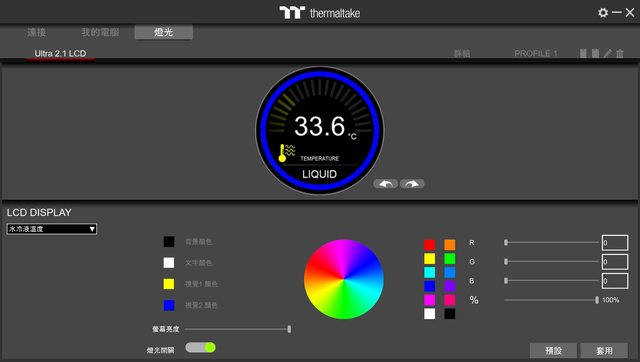
Task: Open the 水冷液溫度 dropdown menu
Action: click(x=52, y=229)
